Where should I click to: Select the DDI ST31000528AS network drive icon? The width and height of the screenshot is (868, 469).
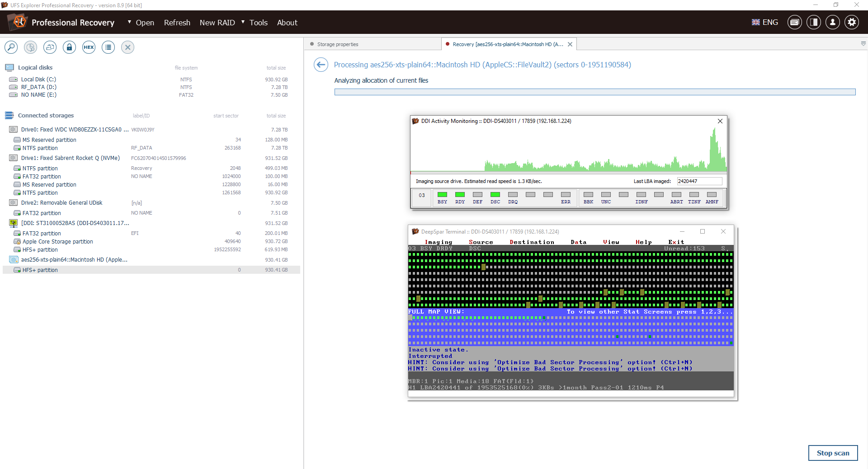[14, 223]
